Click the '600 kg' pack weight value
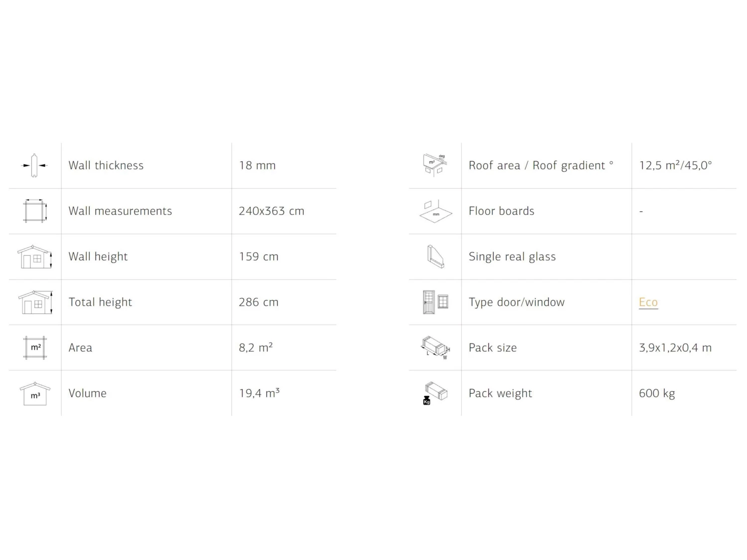The width and height of the screenshot is (747, 560). [657, 393]
